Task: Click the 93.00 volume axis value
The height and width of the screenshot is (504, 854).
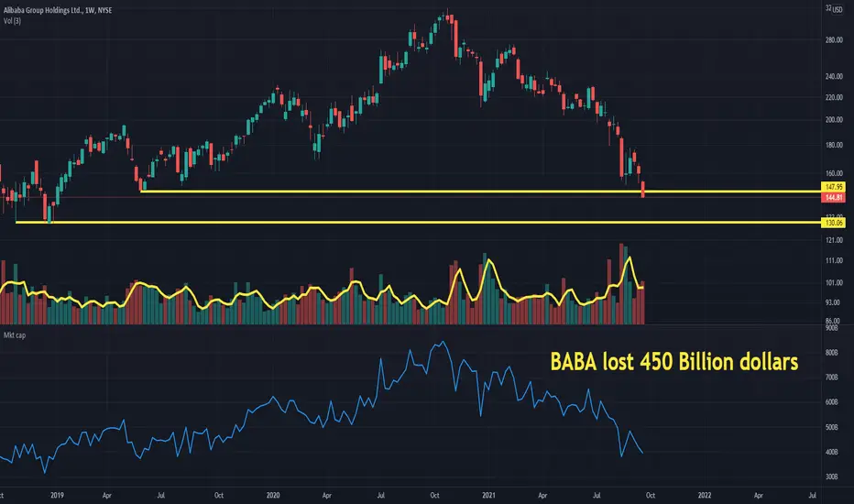Action: point(834,302)
